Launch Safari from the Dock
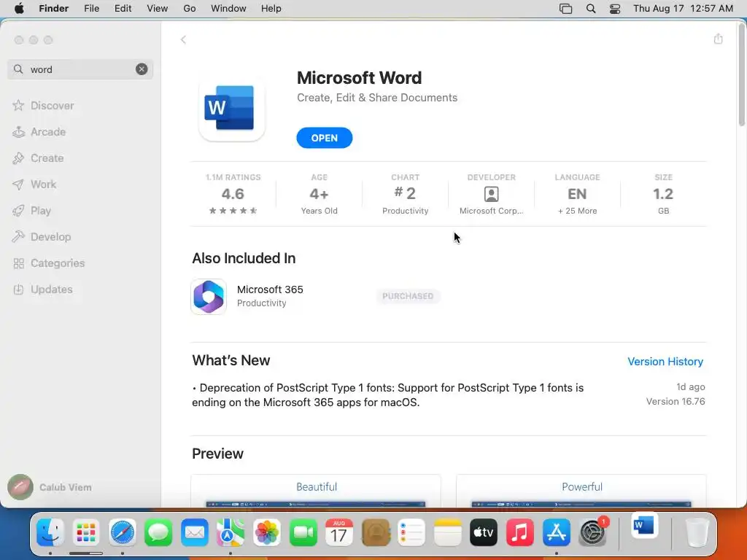The image size is (747, 560). 123,532
